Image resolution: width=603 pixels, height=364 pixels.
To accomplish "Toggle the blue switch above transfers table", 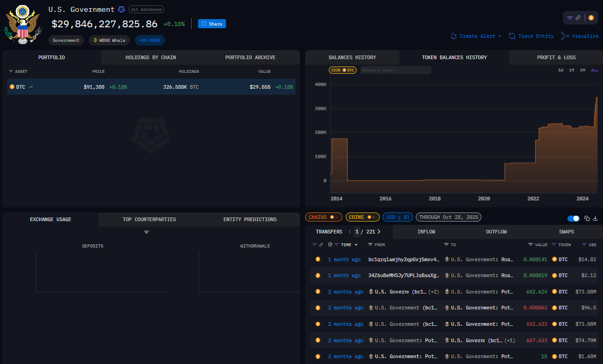I will point(573,218).
